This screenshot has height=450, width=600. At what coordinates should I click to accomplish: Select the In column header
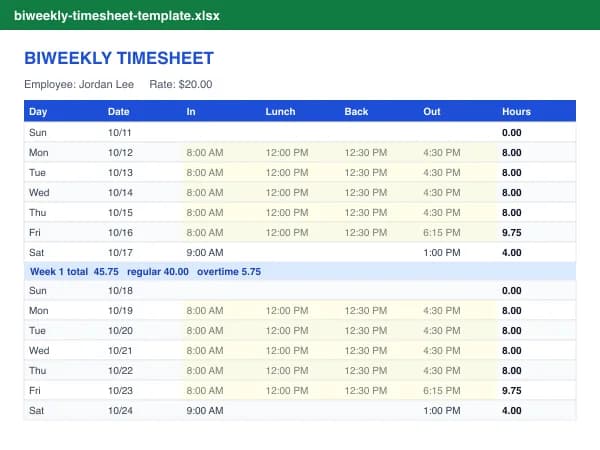pyautogui.click(x=191, y=111)
